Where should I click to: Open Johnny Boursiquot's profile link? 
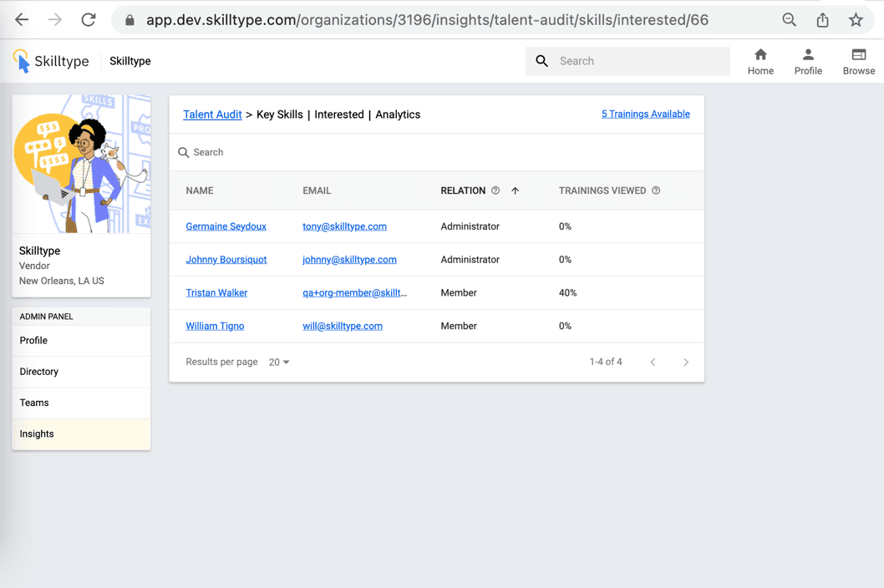point(226,259)
